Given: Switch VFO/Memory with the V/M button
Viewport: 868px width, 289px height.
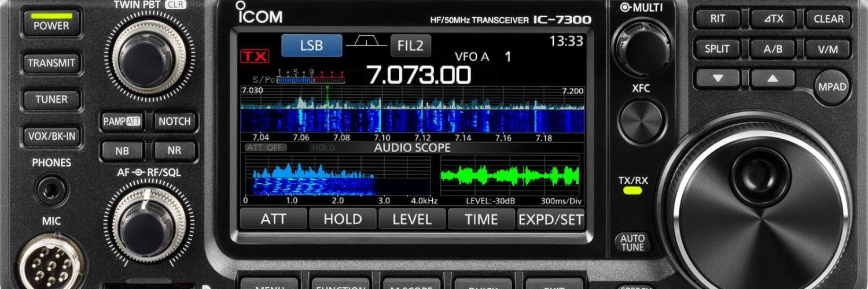Looking at the screenshot, I should (x=828, y=49).
